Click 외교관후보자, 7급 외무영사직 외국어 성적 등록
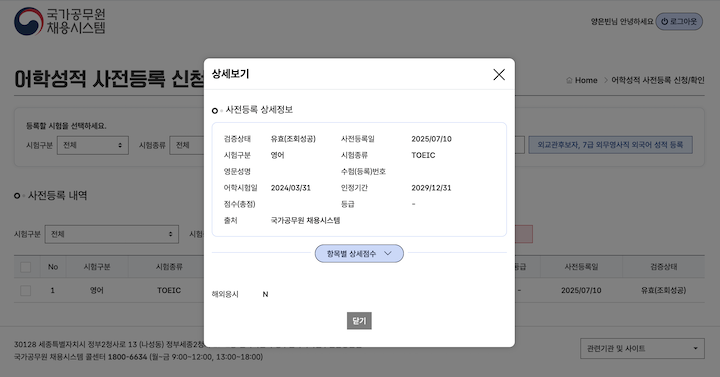This screenshot has height=377, width=720. [x=610, y=145]
